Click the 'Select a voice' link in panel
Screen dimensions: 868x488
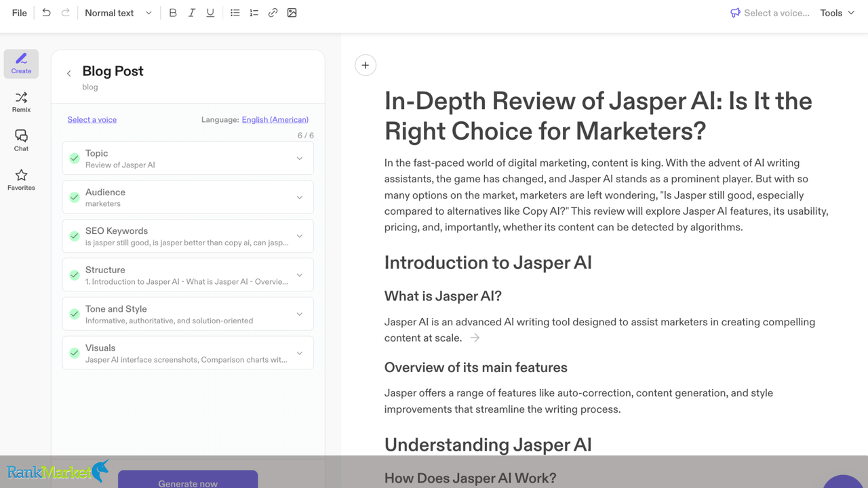point(92,120)
